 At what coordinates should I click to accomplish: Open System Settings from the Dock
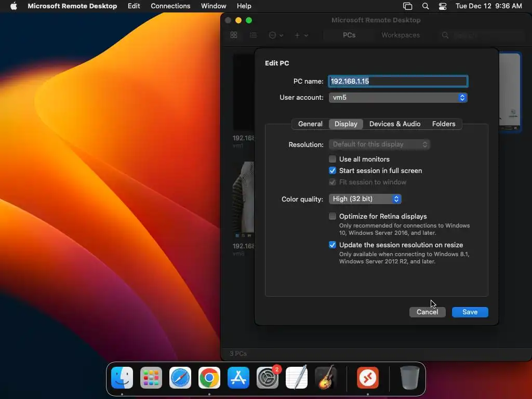point(268,377)
